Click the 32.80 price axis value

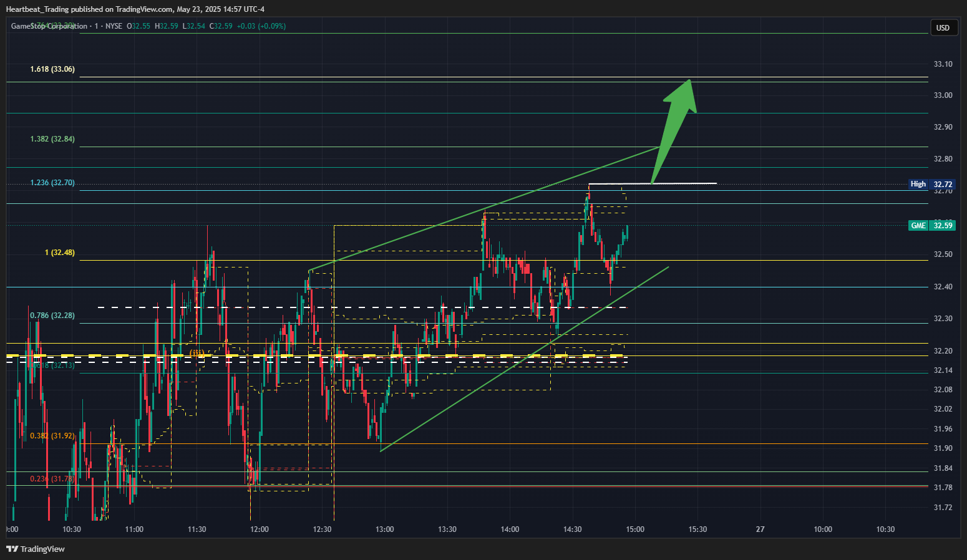[943, 159]
